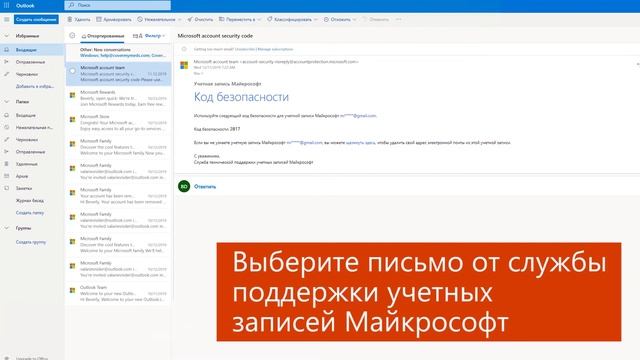640x360 pixels.
Task: Collapse the Папки section chevron
Action: click(7, 102)
